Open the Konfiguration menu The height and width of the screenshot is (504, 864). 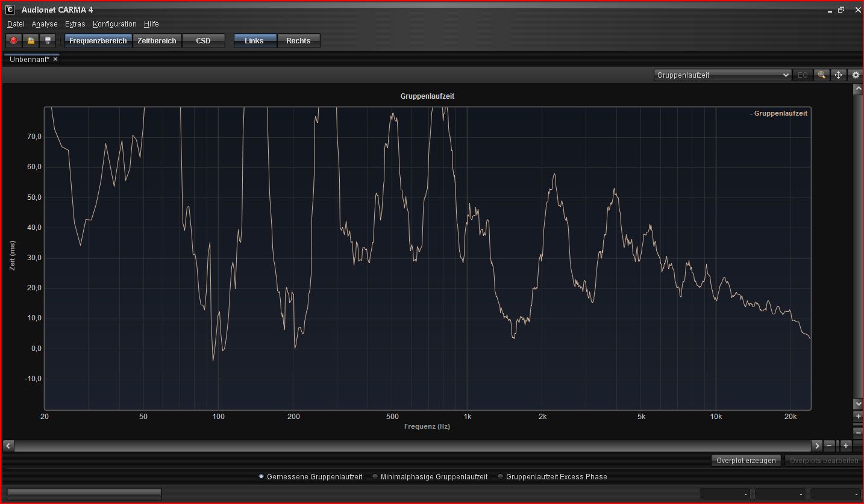pyautogui.click(x=114, y=24)
